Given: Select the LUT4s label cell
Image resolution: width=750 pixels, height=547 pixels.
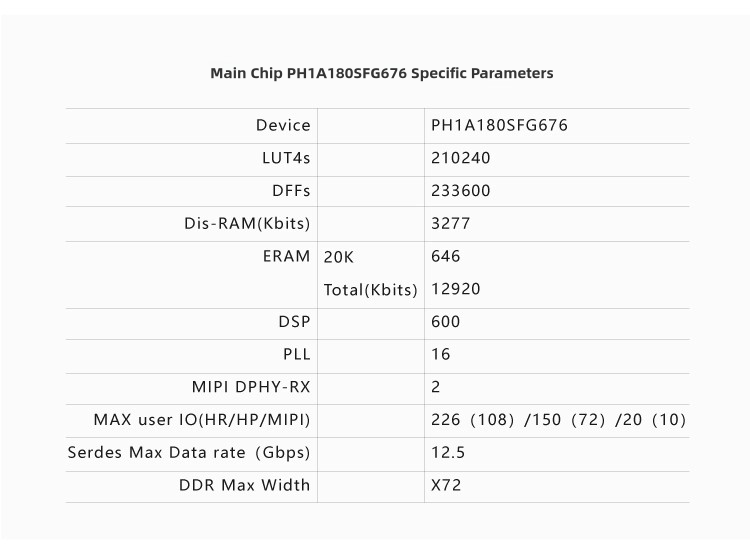Looking at the screenshot, I should [x=285, y=158].
